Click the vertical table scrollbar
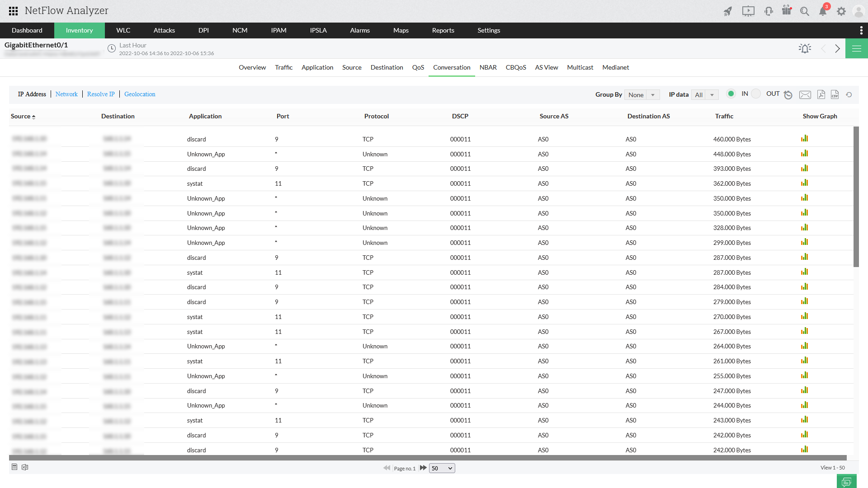Viewport: 868px width, 488px height. coord(856,197)
